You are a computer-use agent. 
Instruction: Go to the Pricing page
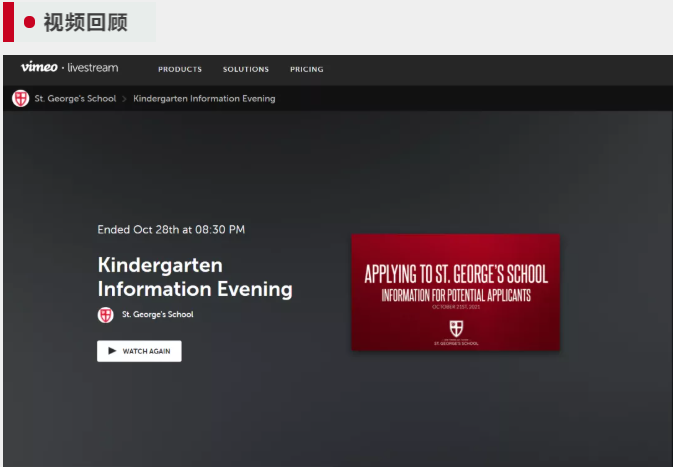(x=306, y=69)
